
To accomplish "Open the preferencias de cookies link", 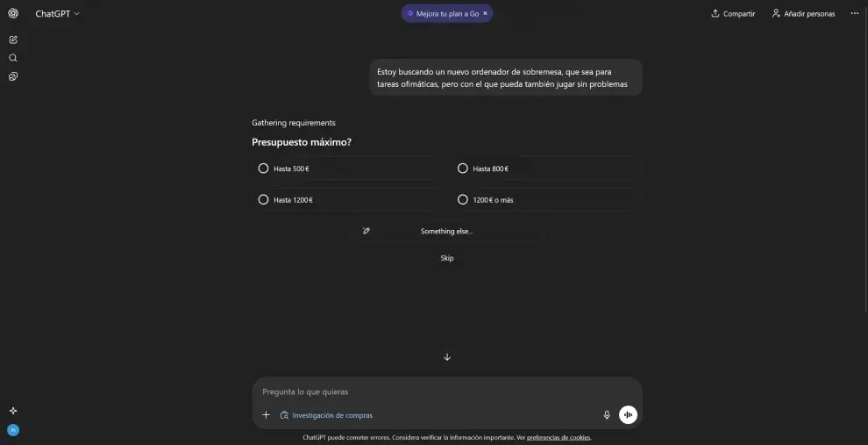I will point(559,437).
